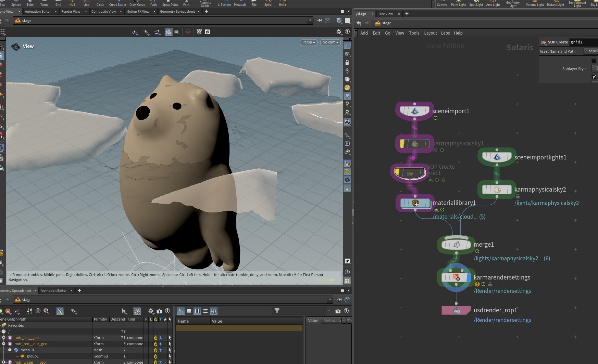
Task: Open the Persp viewport dropdown
Action: point(309,42)
